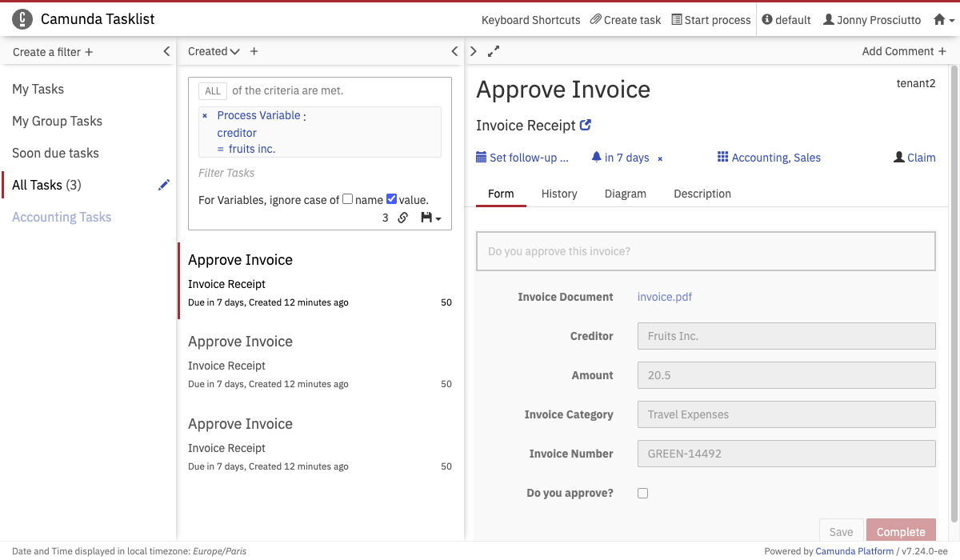Clear the due date next to 'in 7 days'
The width and height of the screenshot is (960, 560).
click(x=660, y=158)
